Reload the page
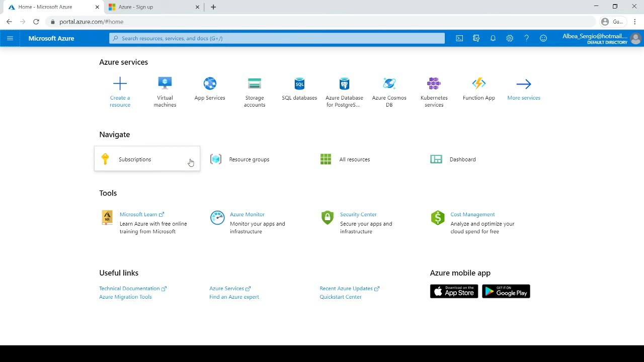Image resolution: width=644 pixels, height=362 pixels. [x=36, y=22]
